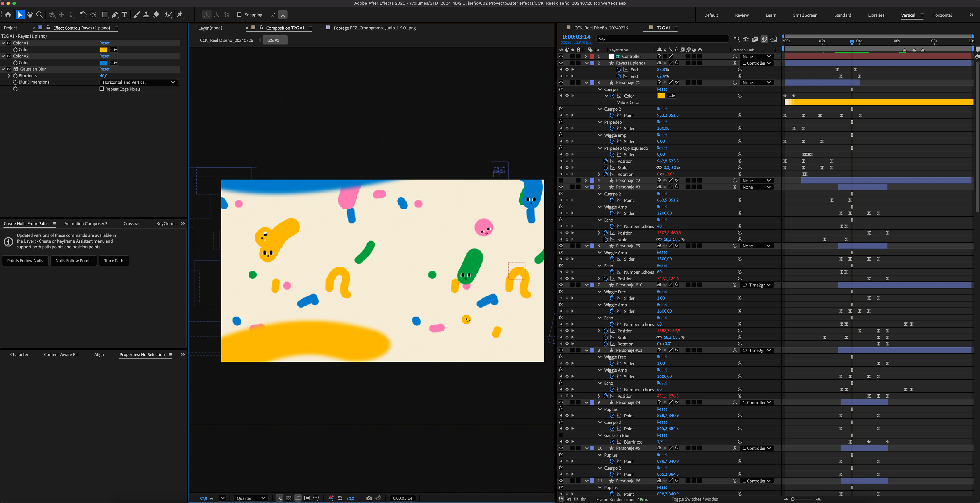Enable the Snapping checkbox
Screen dimensions: 980x503
tap(239, 15)
